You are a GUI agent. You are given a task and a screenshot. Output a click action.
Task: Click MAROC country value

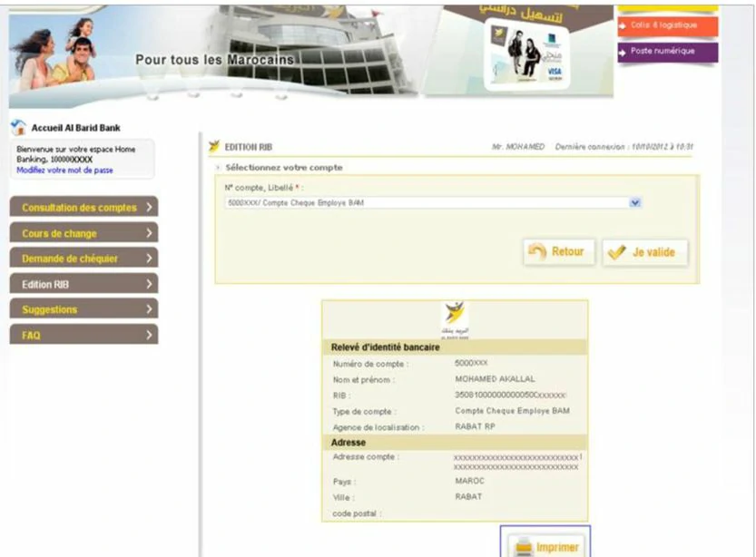(x=469, y=481)
